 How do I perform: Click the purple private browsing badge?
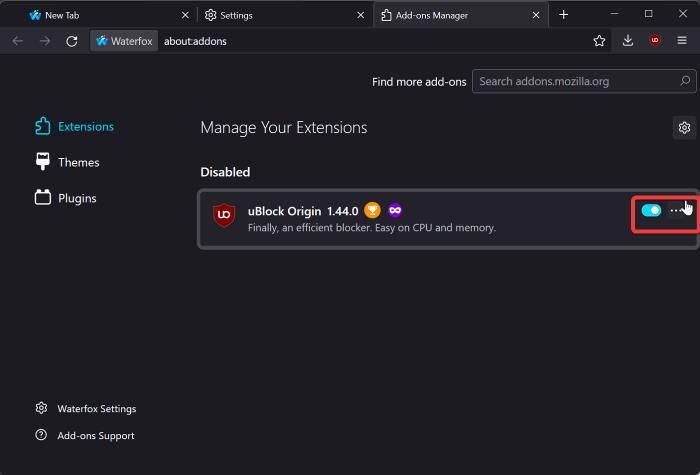point(395,210)
